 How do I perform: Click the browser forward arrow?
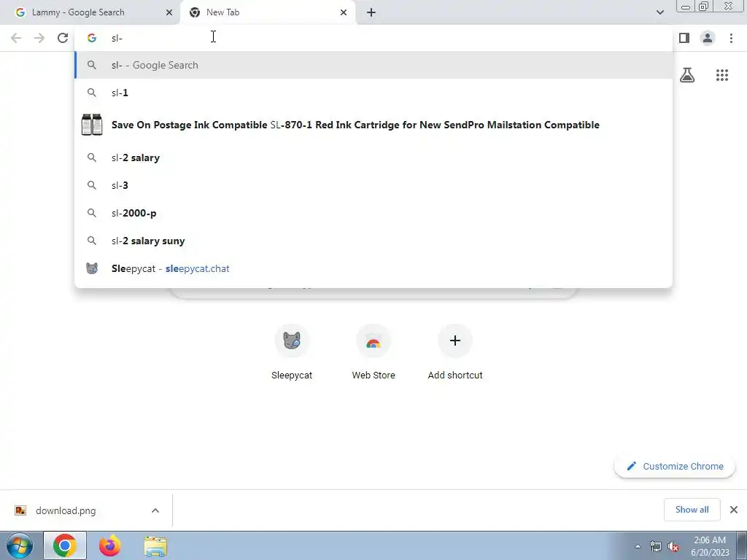pyautogui.click(x=39, y=38)
